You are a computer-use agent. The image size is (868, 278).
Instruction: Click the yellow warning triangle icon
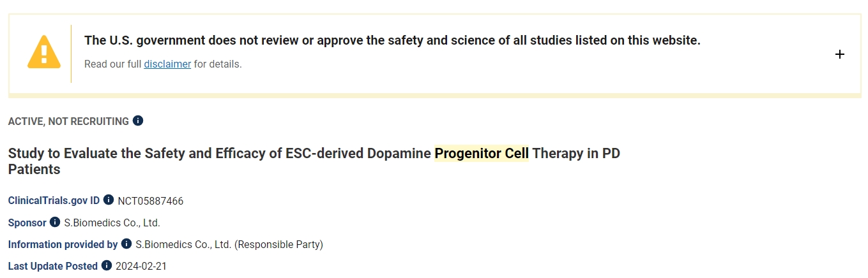(43, 52)
